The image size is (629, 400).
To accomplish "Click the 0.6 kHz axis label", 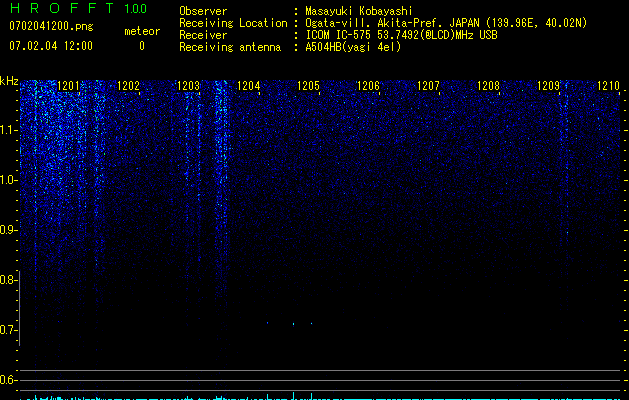I will [8, 380].
